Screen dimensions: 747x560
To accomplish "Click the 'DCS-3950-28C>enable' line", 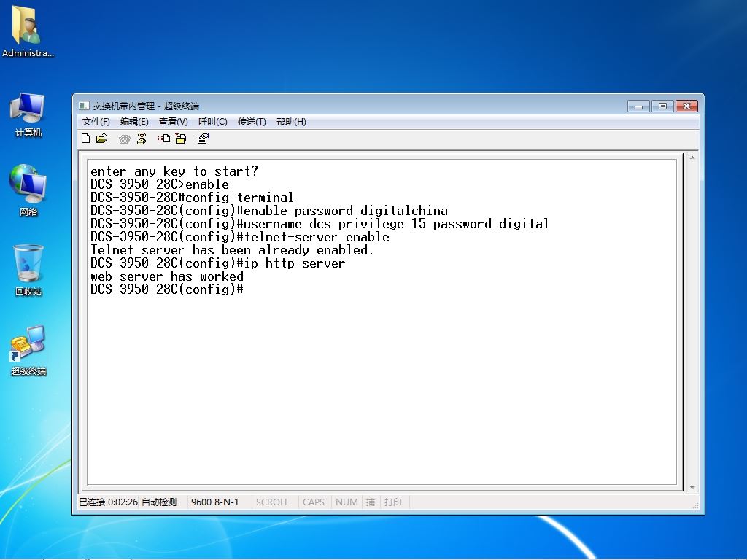I will [x=160, y=184].
